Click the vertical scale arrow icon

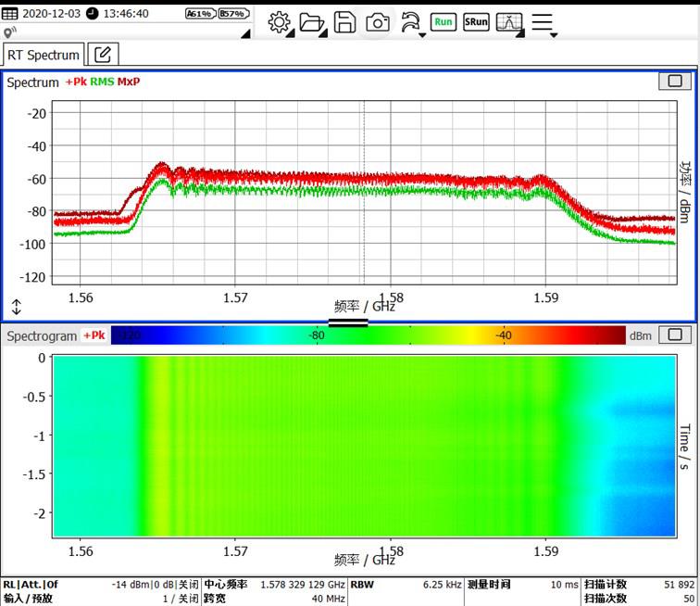click(16, 307)
